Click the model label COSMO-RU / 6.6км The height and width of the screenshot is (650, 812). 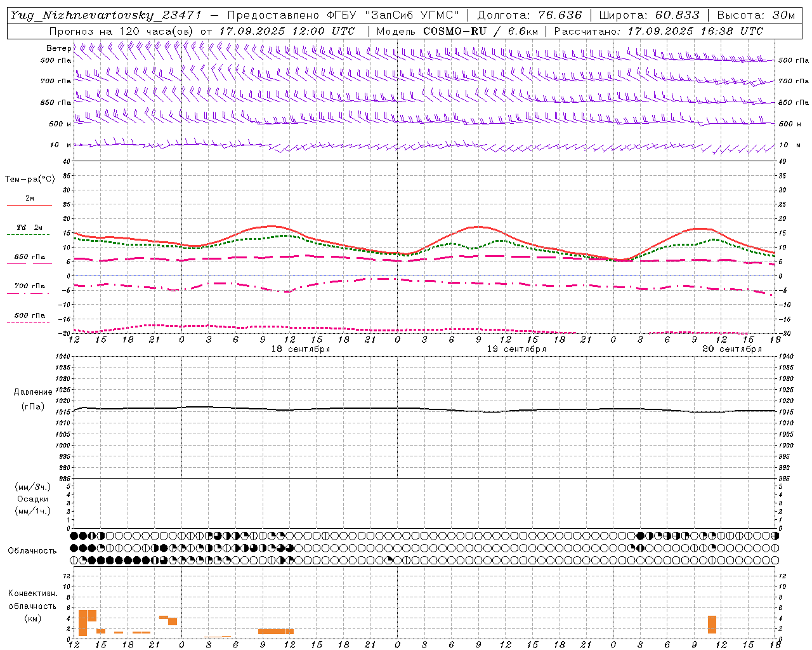(481, 31)
